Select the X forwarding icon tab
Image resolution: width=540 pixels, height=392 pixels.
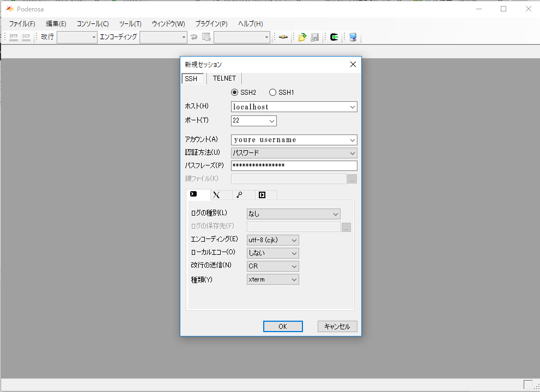221,195
